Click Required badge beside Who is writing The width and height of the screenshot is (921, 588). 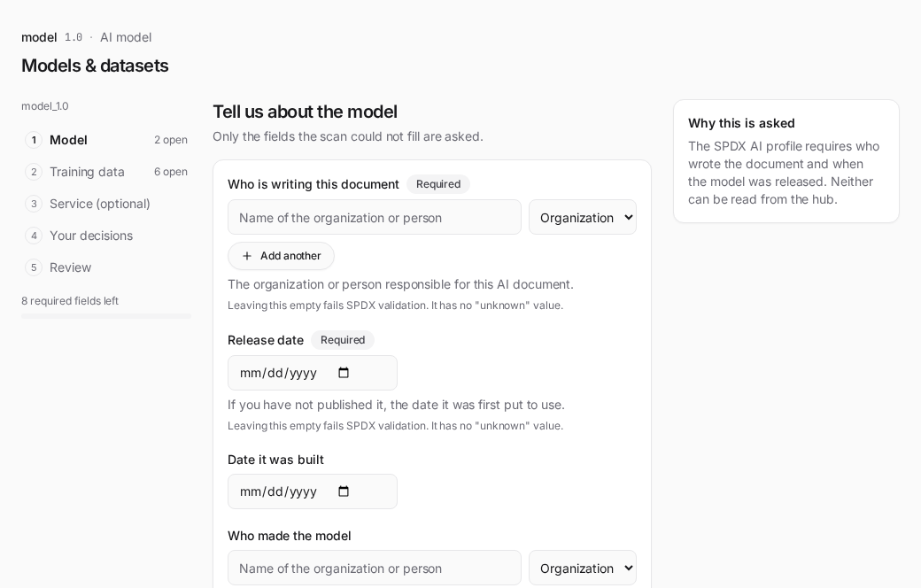(x=438, y=184)
